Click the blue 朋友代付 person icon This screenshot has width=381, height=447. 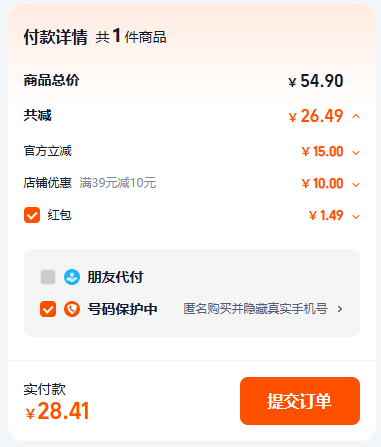click(x=72, y=277)
